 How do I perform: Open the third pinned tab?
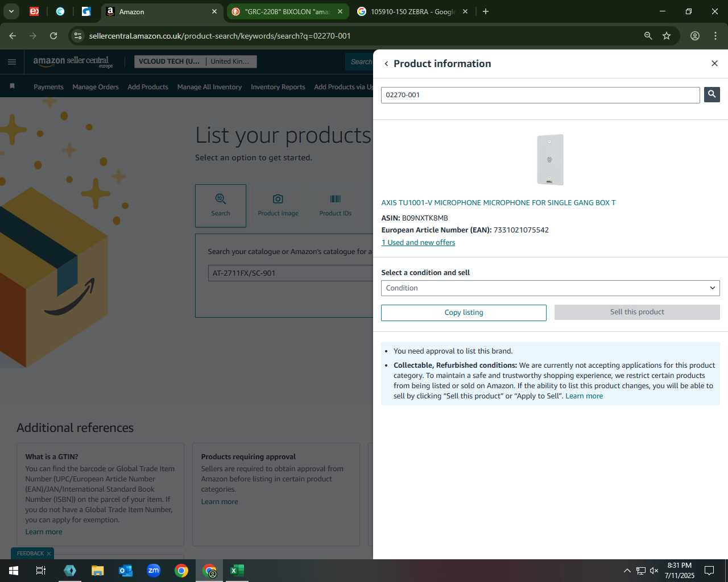point(86,11)
